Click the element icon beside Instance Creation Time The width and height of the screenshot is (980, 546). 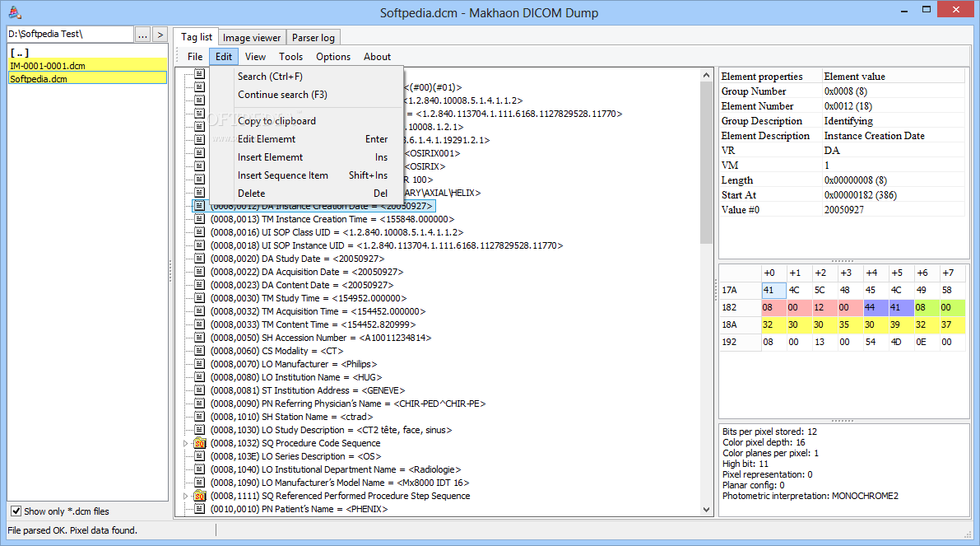(199, 219)
